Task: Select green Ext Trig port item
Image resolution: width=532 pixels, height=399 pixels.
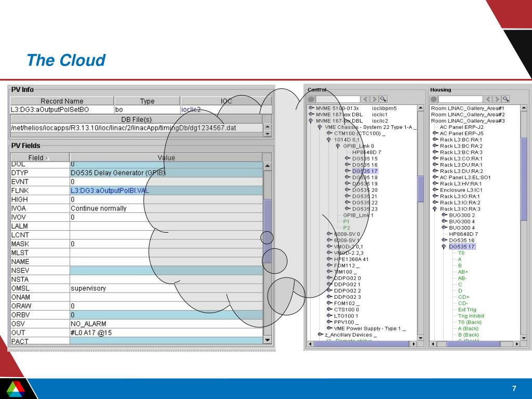Action: point(467,310)
